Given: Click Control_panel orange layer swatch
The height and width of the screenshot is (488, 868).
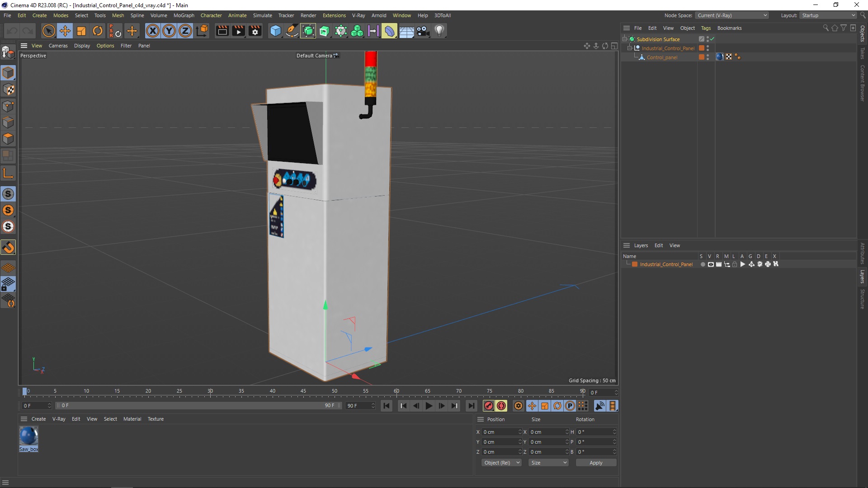Looking at the screenshot, I should click(702, 57).
